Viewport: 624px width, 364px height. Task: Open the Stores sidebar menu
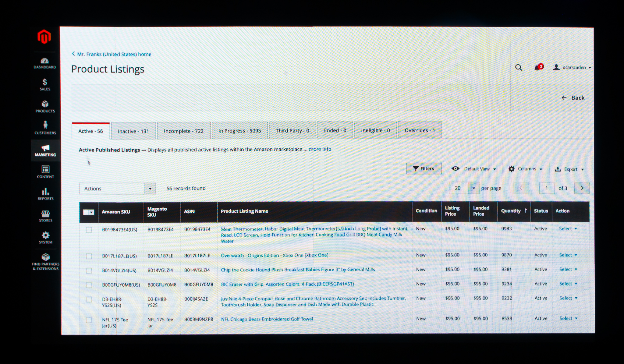pyautogui.click(x=45, y=216)
